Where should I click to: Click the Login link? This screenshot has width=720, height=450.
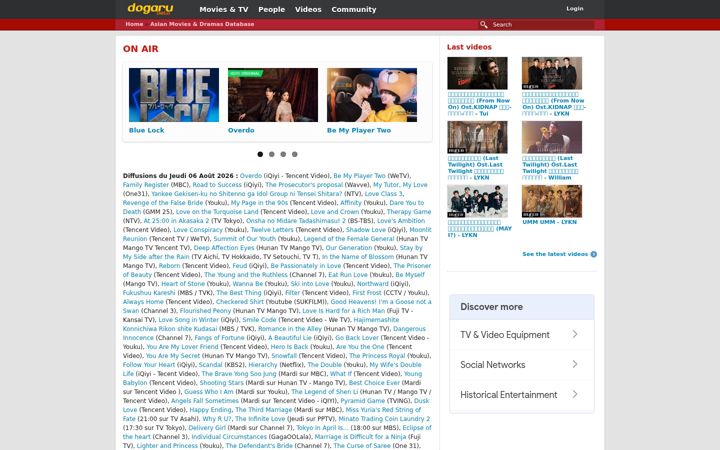pyautogui.click(x=574, y=8)
